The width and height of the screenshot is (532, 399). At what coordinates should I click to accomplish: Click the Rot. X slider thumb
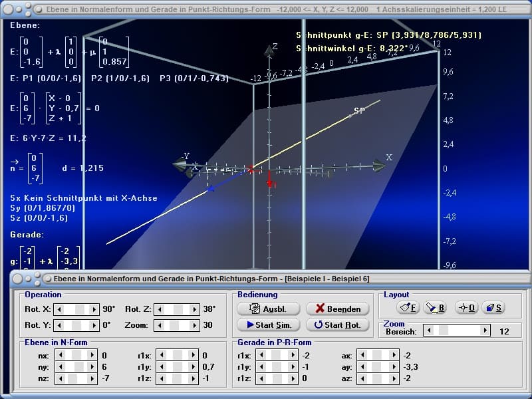[x=80, y=309]
